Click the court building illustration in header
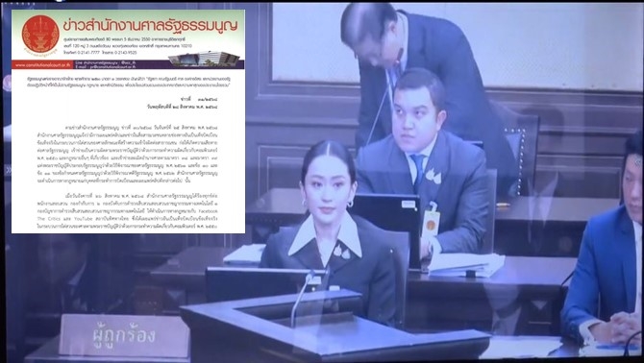Screen dimensions: 644x363 click(204, 60)
